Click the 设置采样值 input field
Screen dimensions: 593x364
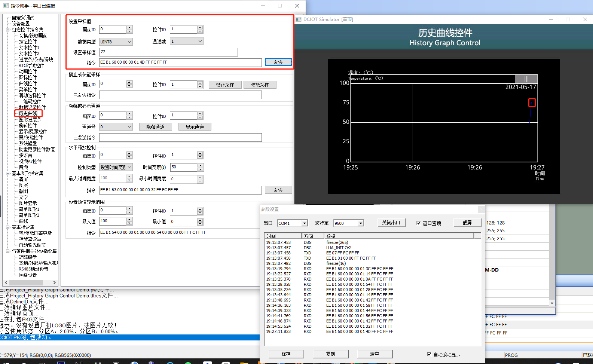click(x=168, y=52)
